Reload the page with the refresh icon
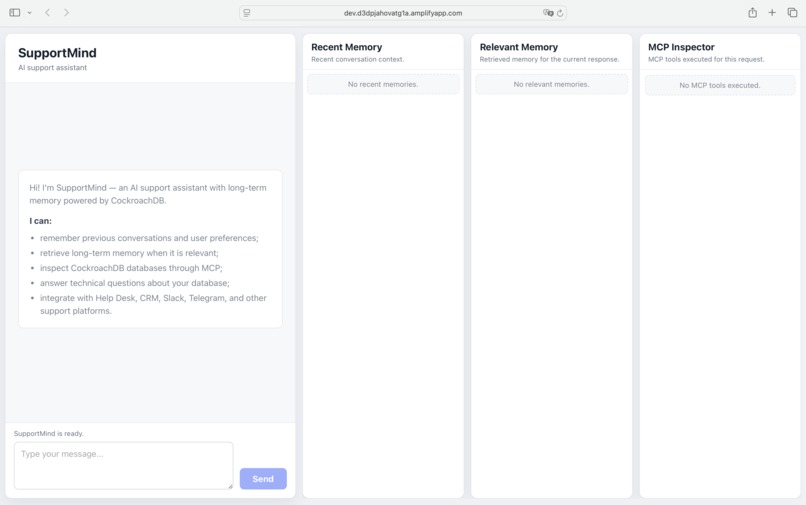The width and height of the screenshot is (806, 505). 560,13
